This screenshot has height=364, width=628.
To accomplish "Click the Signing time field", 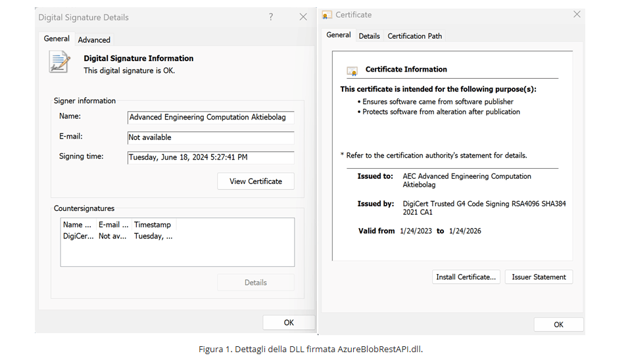I will (x=210, y=158).
